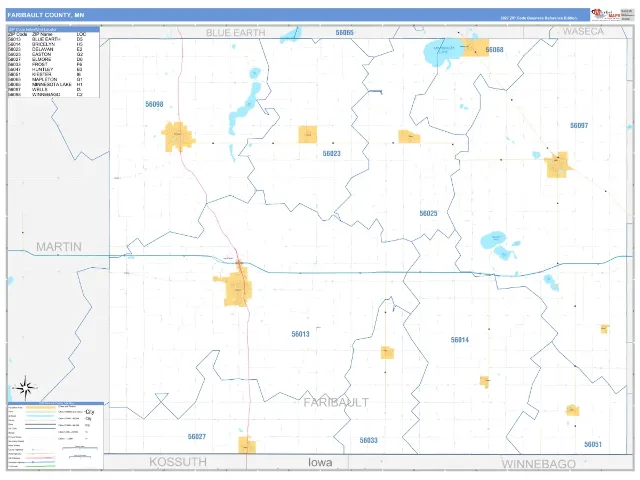
Task: Click the orange city square above 56023 label
Action: 307,134
